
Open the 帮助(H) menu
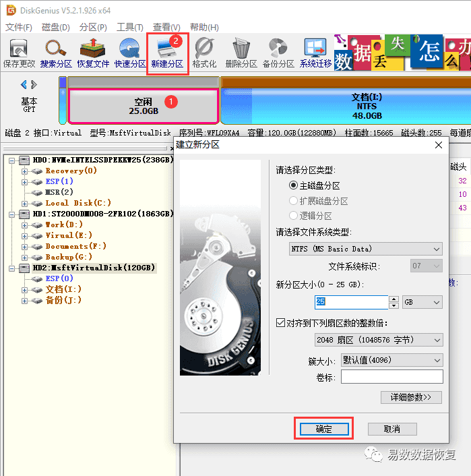[x=204, y=28]
